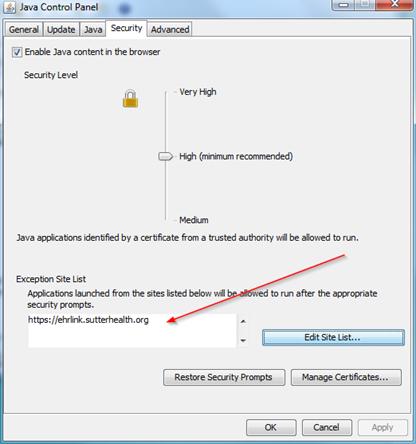Click Restore Security Prompts button
The height and width of the screenshot is (444, 416).
[224, 377]
